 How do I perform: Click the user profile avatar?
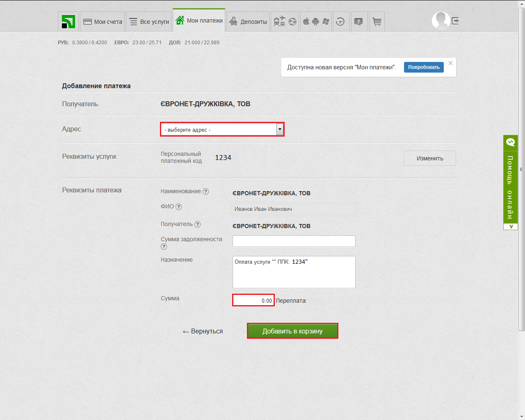tap(441, 20)
